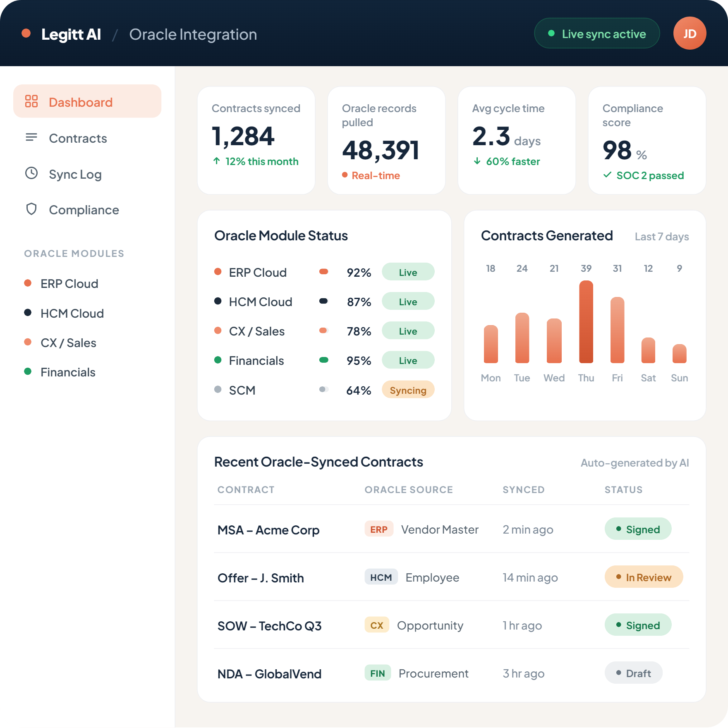Click the JD user avatar
728x728 pixels.
tap(690, 33)
